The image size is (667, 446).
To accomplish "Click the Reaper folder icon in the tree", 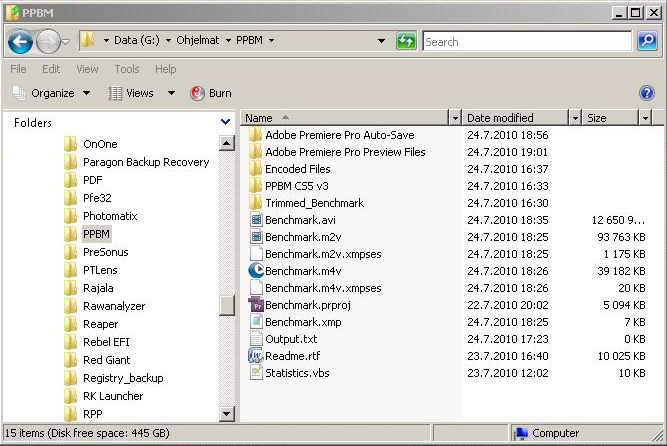I will pyautogui.click(x=70, y=324).
